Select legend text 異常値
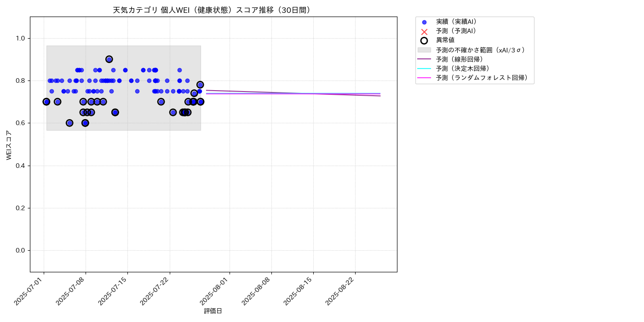This screenshot has height=322, width=644. click(445, 40)
